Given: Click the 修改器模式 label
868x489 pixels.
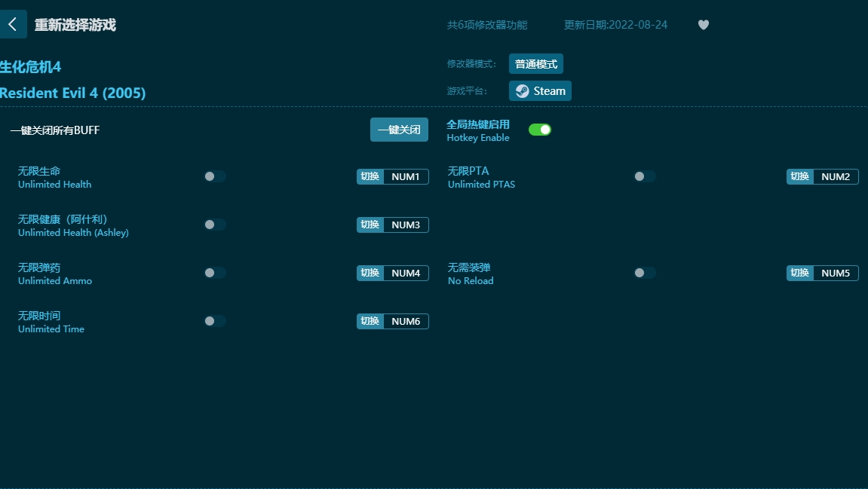Looking at the screenshot, I should coord(471,63).
